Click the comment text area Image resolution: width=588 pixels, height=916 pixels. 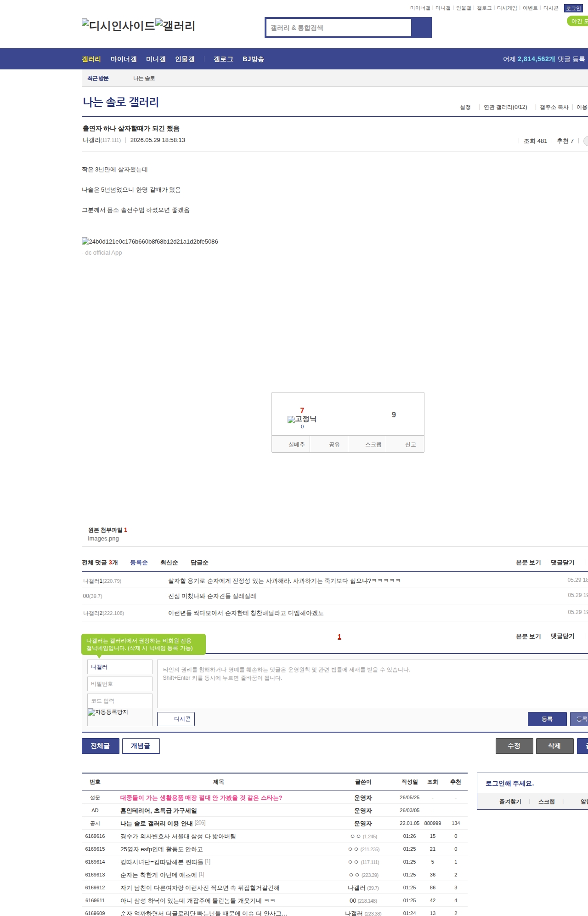(373, 684)
